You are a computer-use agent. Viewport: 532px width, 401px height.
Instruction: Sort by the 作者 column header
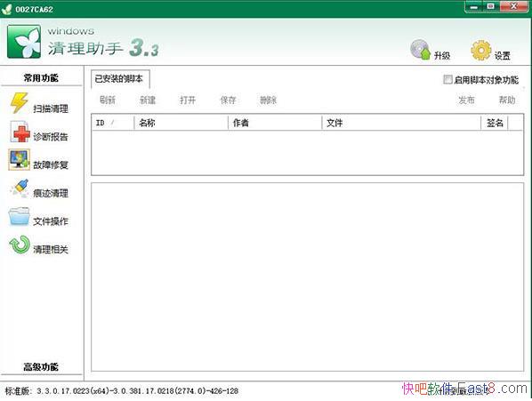point(275,123)
